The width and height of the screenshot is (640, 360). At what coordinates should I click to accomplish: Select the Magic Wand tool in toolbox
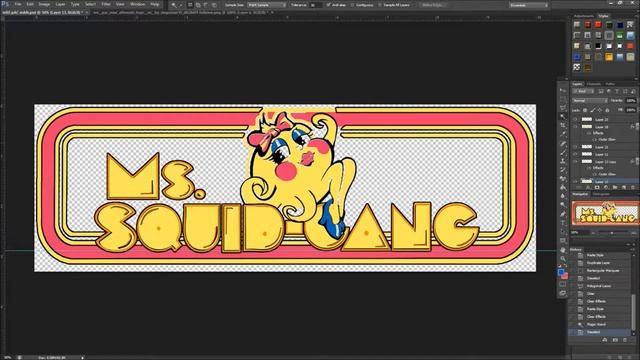click(563, 117)
